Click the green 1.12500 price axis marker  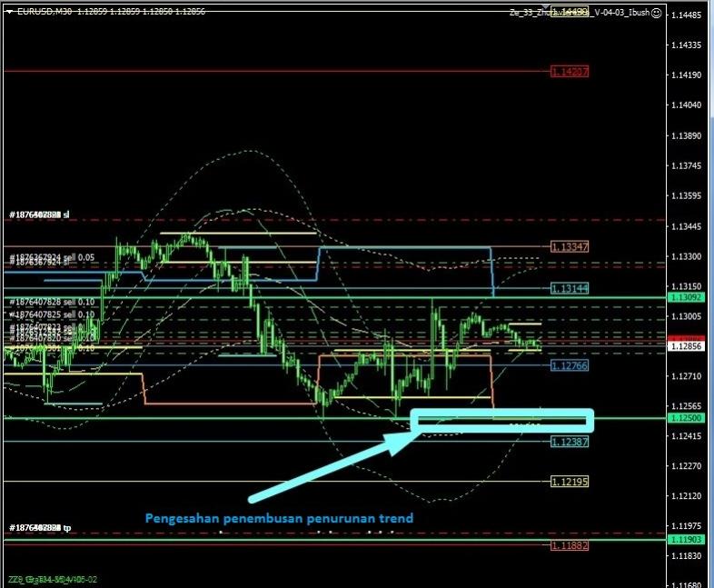[x=684, y=418]
